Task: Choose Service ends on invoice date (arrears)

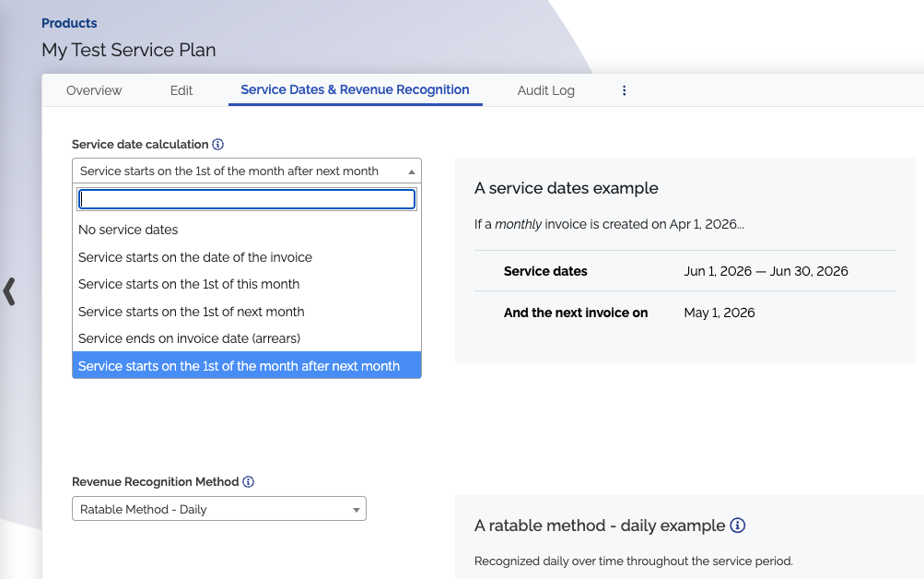Action: [190, 338]
